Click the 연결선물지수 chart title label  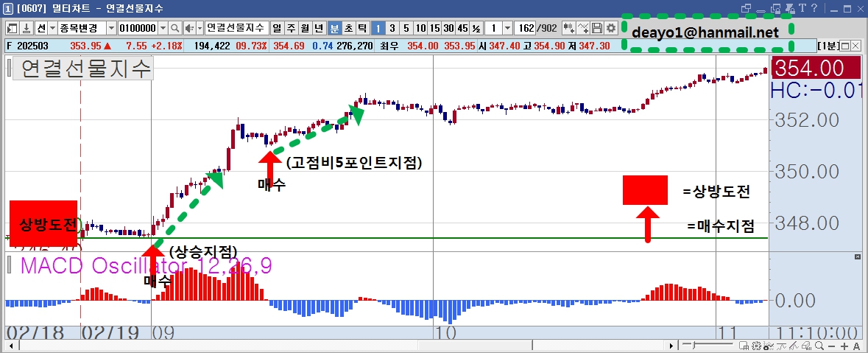coord(82,69)
